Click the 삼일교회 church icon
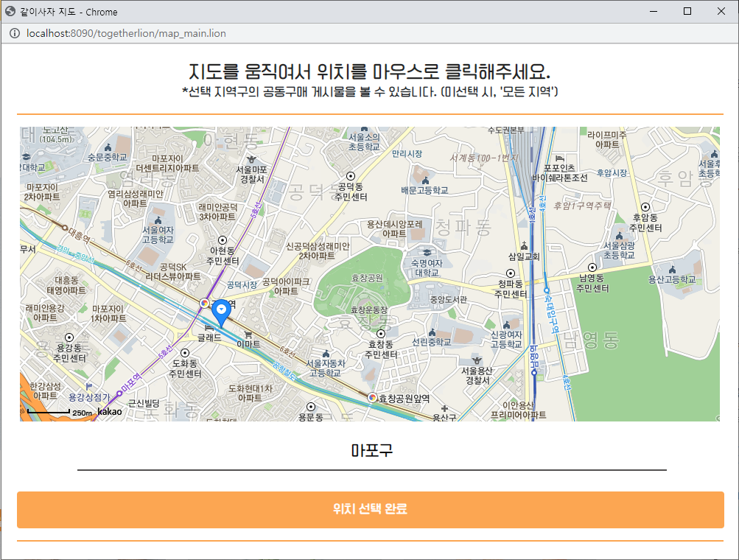The image size is (739, 560). point(524,245)
